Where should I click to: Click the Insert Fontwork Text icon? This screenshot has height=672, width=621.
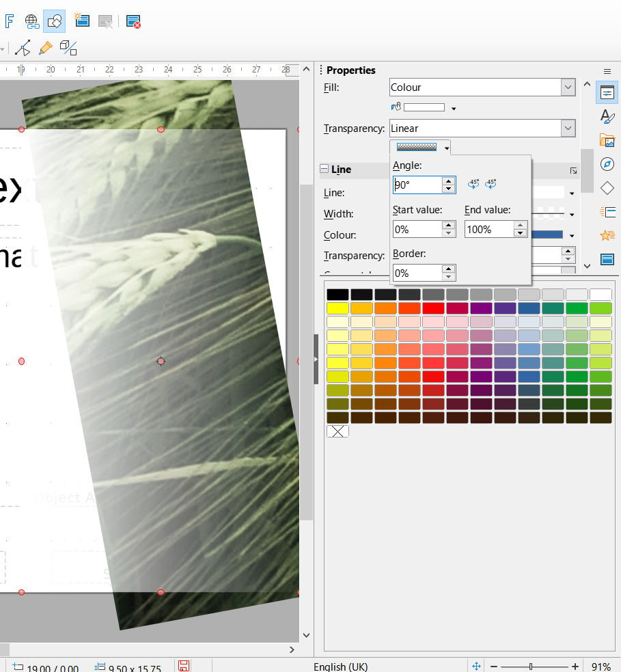9,21
